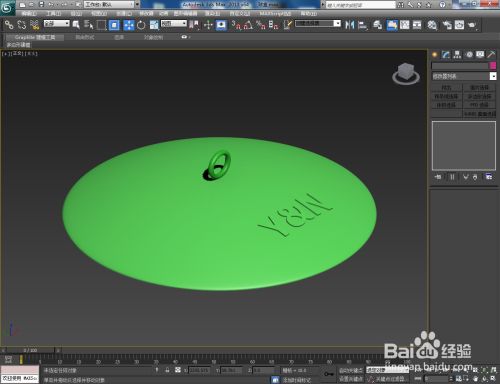
Task: Click the Bind to Space Warp tool
Action: click(x=34, y=25)
